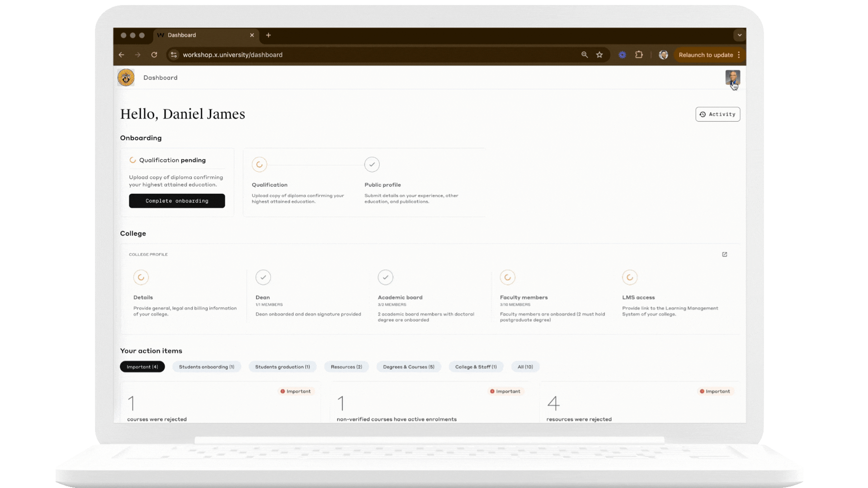Screen dimensions: 868x488
Task: Select the Degrees & Courses (5) filter
Action: [x=408, y=367]
